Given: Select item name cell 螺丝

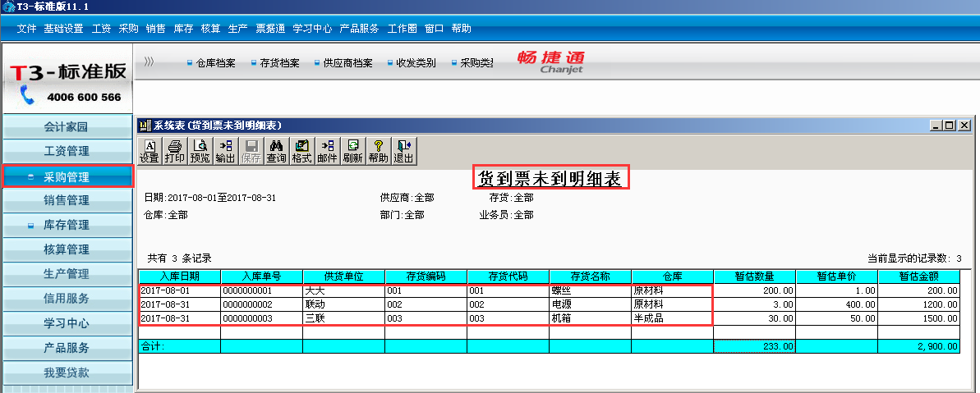Looking at the screenshot, I should tap(590, 290).
